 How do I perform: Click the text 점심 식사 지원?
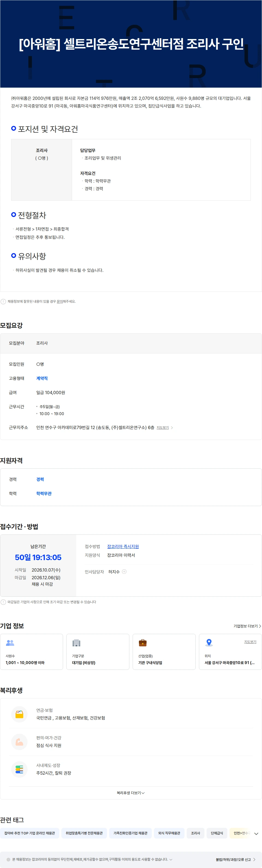(49, 745)
